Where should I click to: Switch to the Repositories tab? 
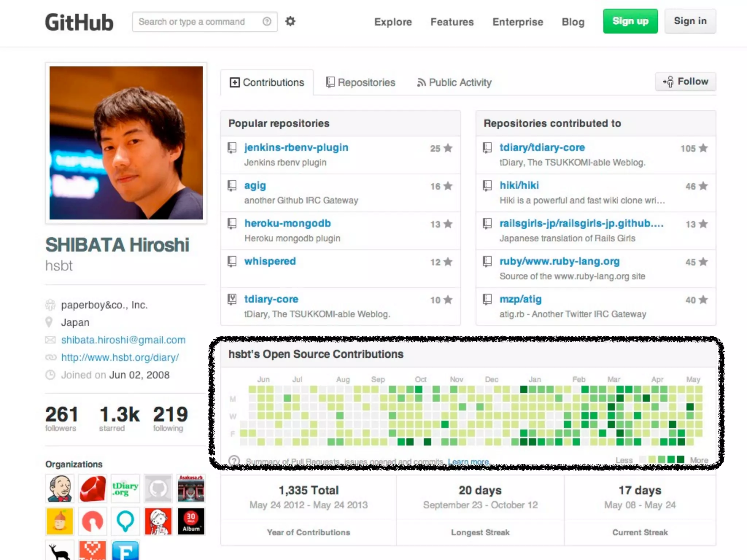[360, 82]
